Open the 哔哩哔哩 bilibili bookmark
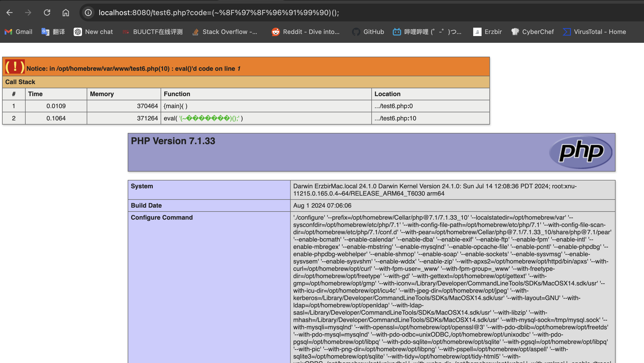644x363 pixels. 427,32
